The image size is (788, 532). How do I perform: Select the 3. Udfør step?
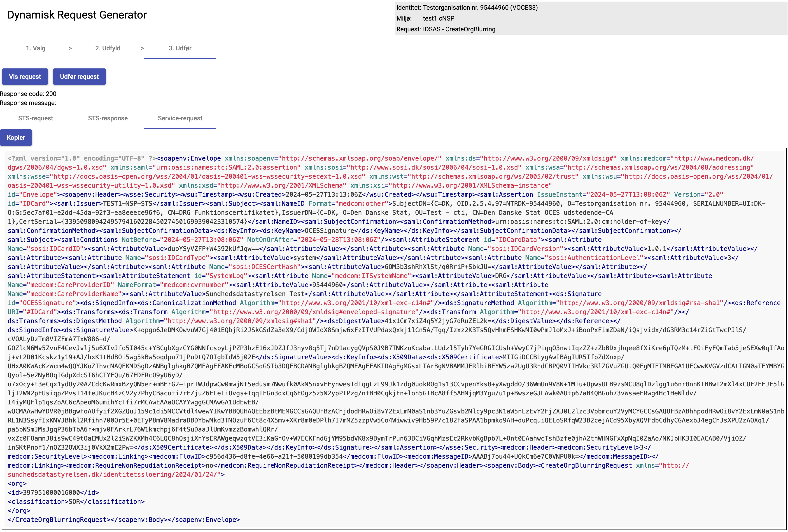(x=180, y=48)
